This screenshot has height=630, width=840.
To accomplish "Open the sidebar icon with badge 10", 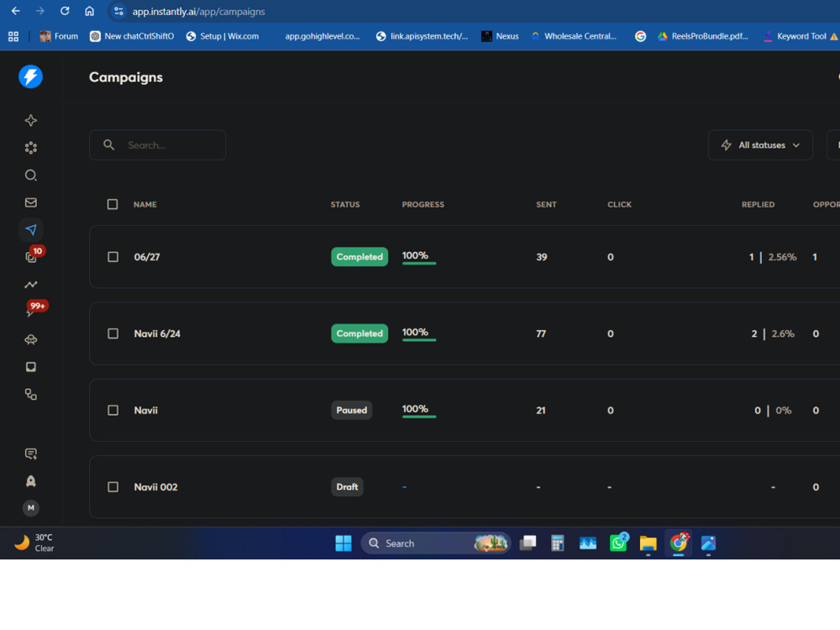I will point(32,256).
